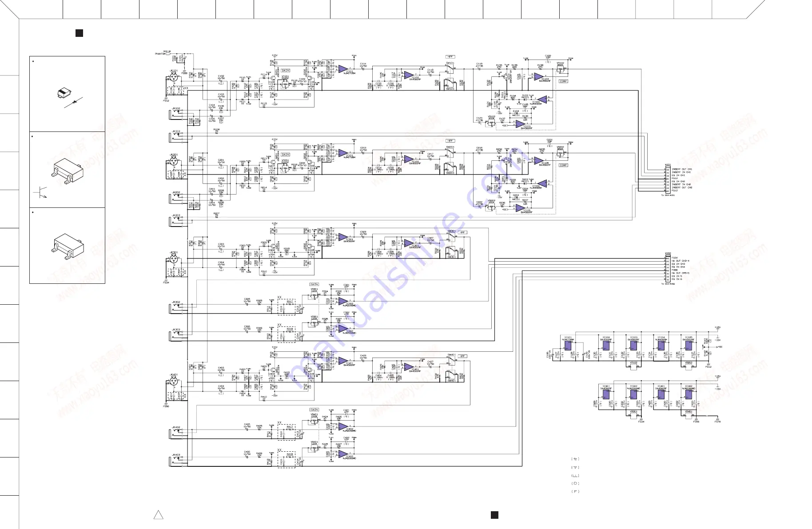Click the diode package illustration in left panel

(64, 93)
